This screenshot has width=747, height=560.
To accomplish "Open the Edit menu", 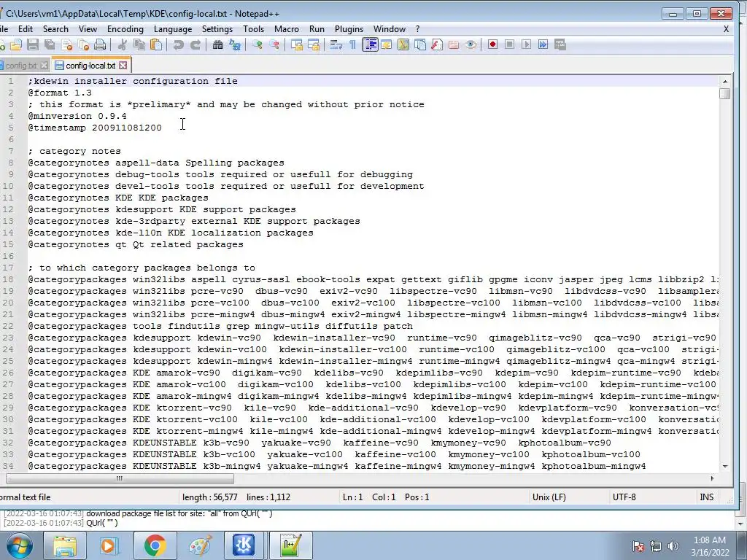I will coord(26,29).
